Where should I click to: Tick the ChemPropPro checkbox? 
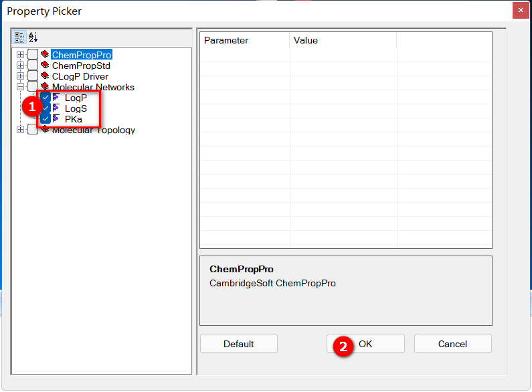(33, 54)
